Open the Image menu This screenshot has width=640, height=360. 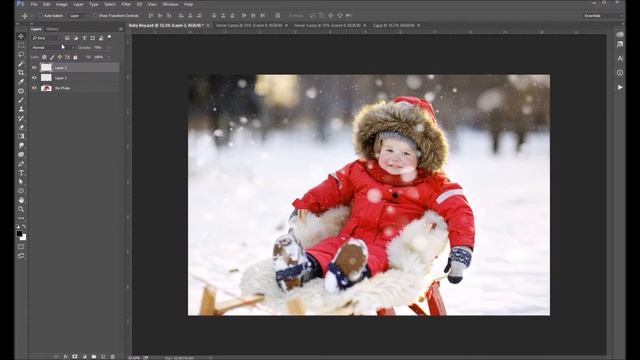coord(62,4)
